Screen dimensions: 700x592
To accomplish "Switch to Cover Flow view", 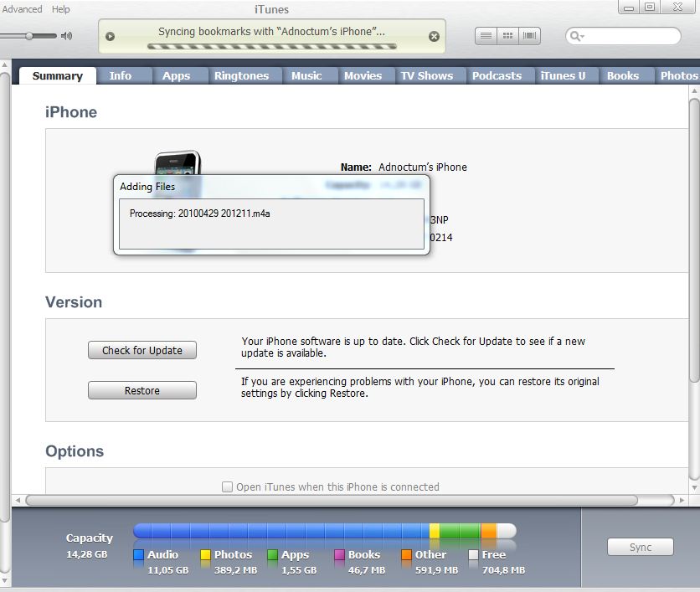I will (x=529, y=36).
